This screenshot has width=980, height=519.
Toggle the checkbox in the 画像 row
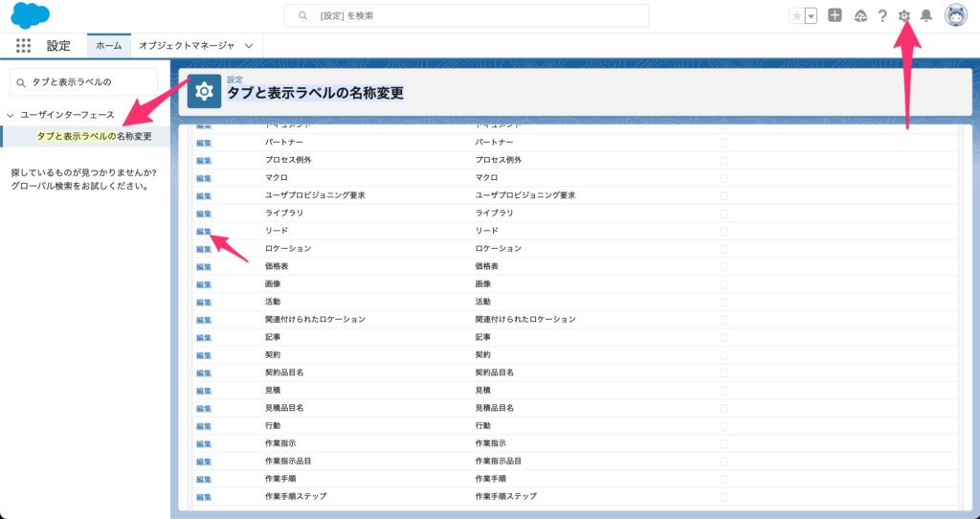click(724, 284)
